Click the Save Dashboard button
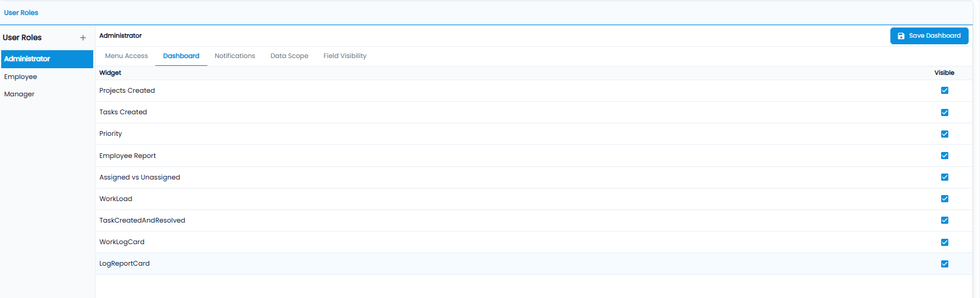This screenshot has width=980, height=298. [x=929, y=36]
